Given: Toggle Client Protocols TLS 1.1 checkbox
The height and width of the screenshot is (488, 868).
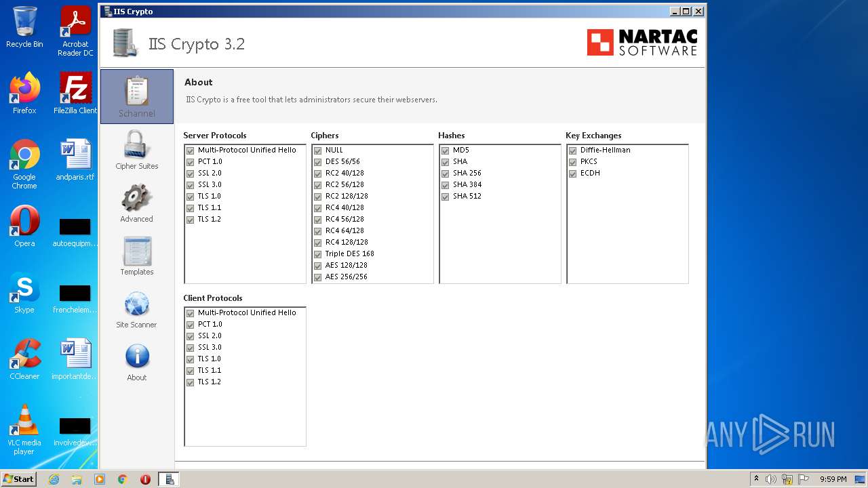Looking at the screenshot, I should click(191, 371).
